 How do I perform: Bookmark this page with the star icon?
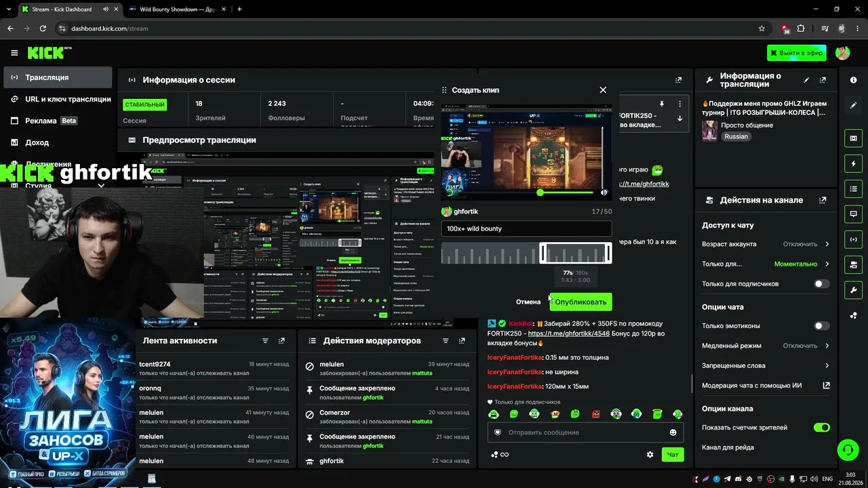(762, 28)
